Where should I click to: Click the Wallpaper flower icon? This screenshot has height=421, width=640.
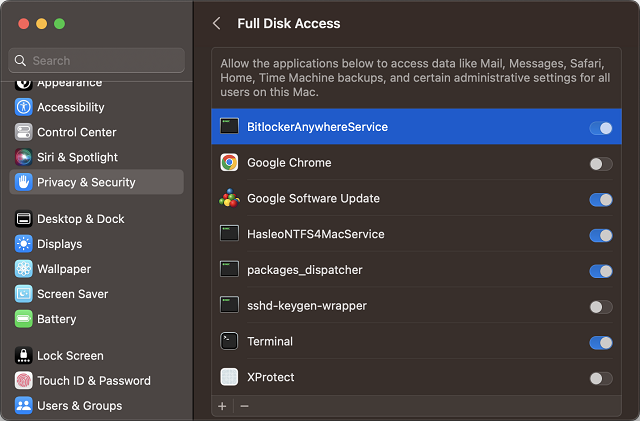click(24, 269)
